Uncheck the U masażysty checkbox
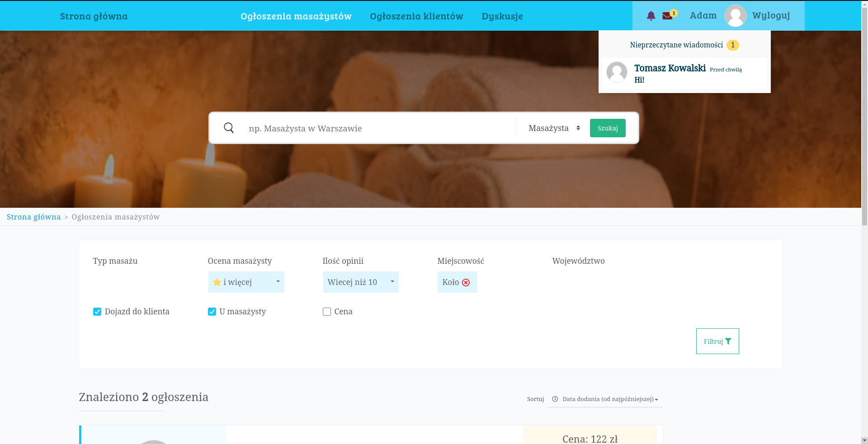 click(212, 312)
